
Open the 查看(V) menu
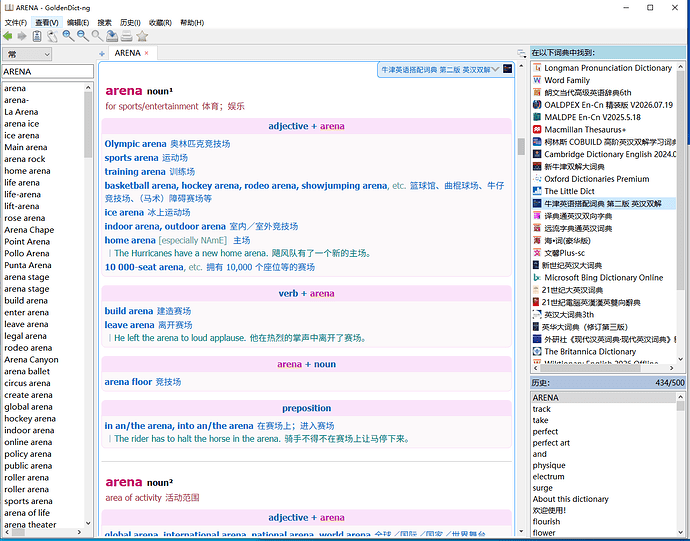tap(47, 22)
